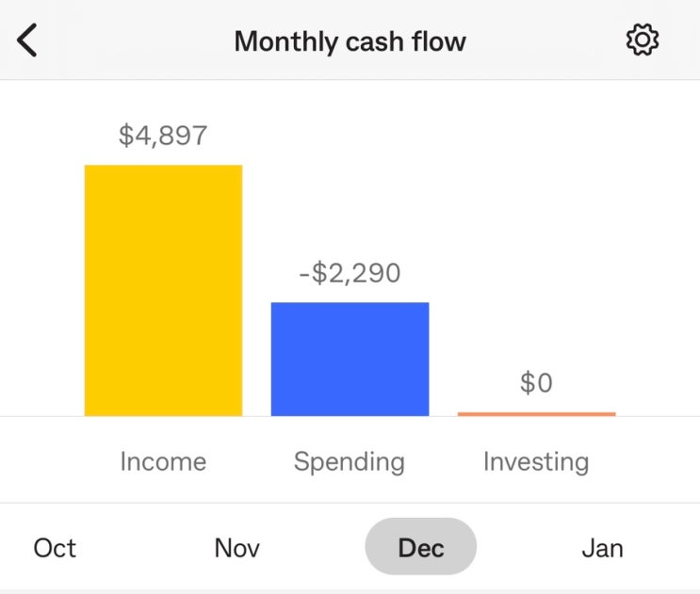Switch to the Nov month tab
Image resolution: width=700 pixels, height=594 pixels.
[x=237, y=548]
